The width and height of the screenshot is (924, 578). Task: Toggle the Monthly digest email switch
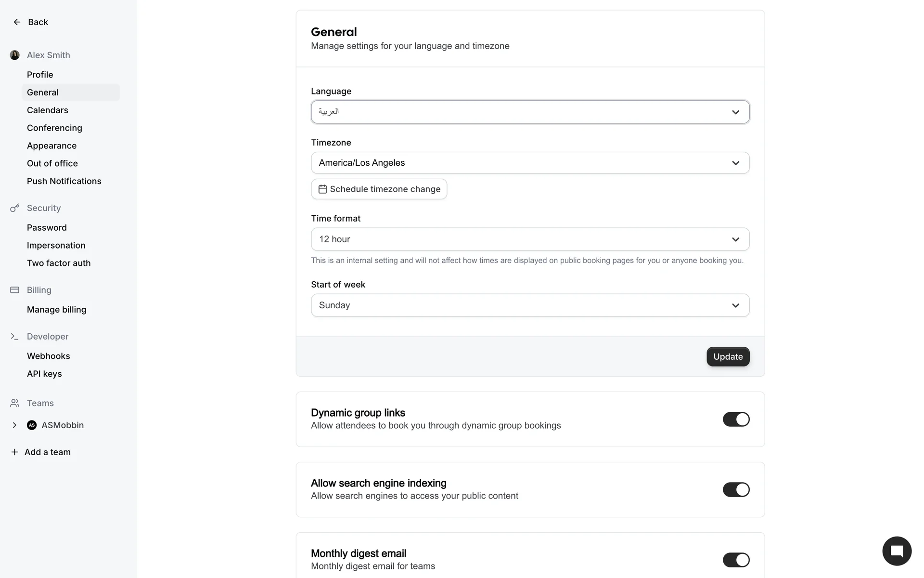736,560
